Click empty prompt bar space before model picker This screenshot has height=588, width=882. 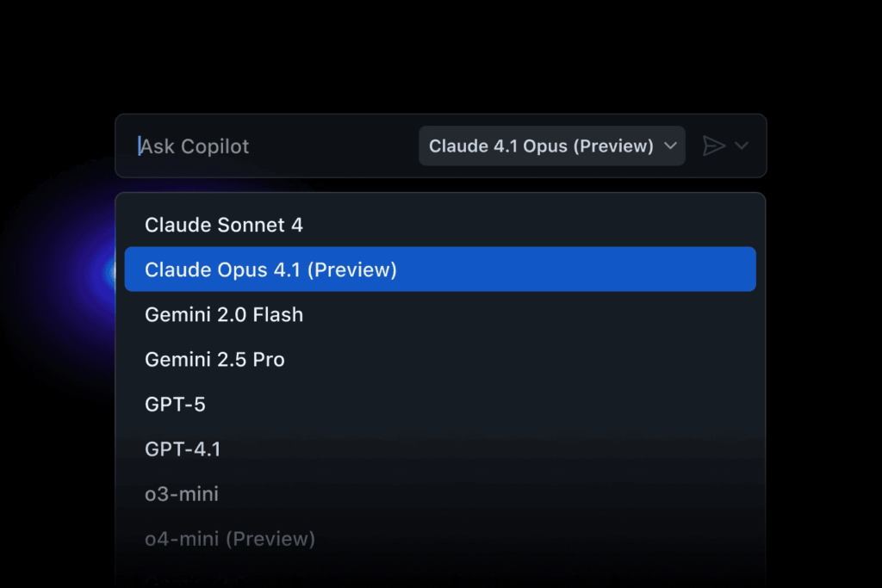click(345, 146)
